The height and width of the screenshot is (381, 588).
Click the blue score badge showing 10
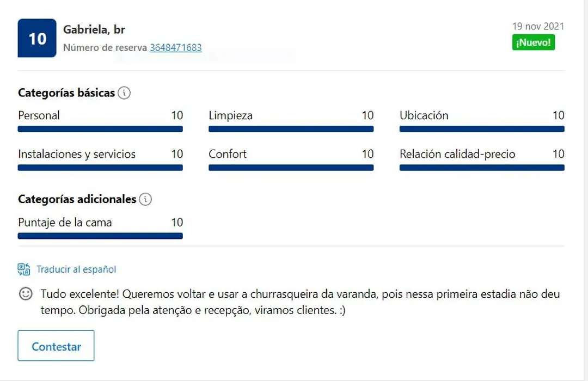point(37,38)
